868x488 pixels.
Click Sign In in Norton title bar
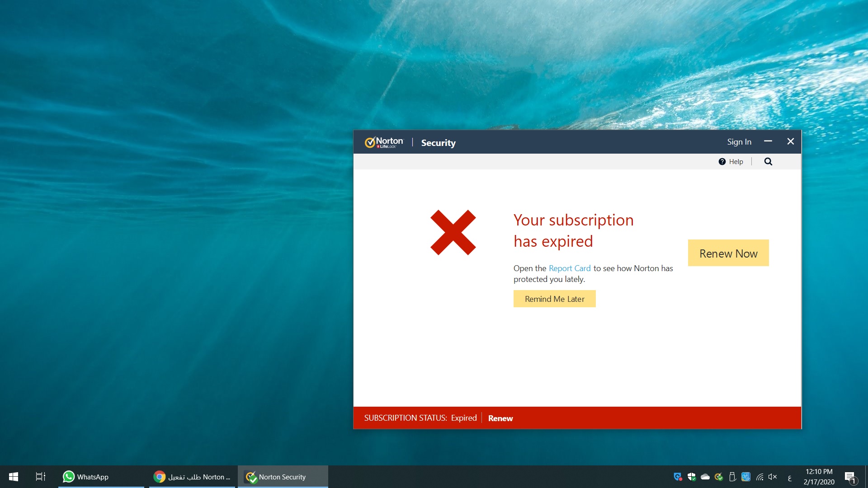point(739,142)
